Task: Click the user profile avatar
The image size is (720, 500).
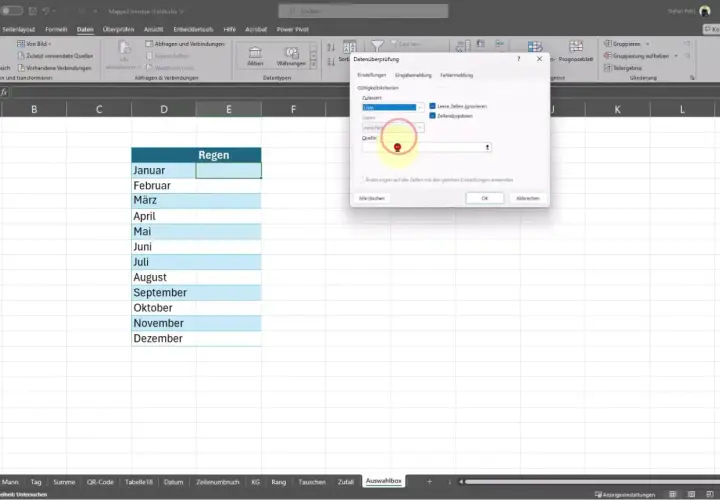Action: tap(705, 11)
